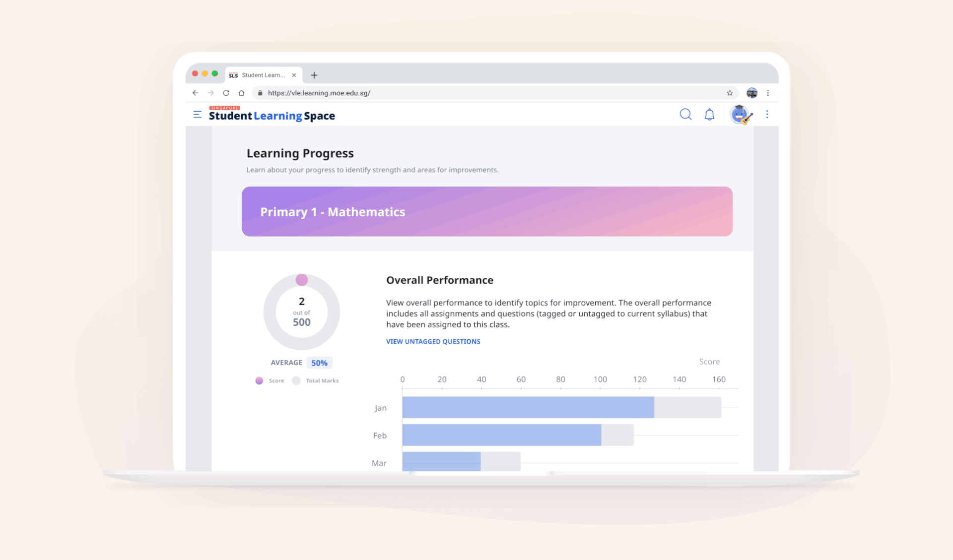Open VIEW UNTAGGED QUESTIONS link

click(433, 341)
